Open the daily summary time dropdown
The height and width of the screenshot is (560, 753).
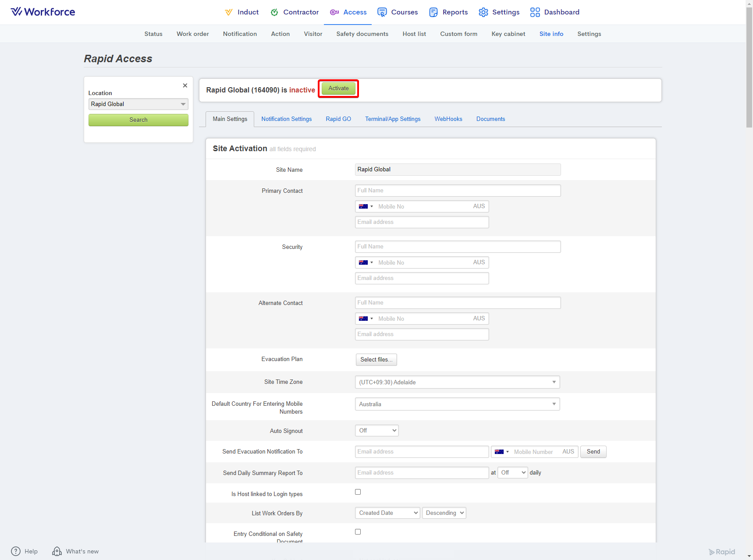click(x=513, y=473)
